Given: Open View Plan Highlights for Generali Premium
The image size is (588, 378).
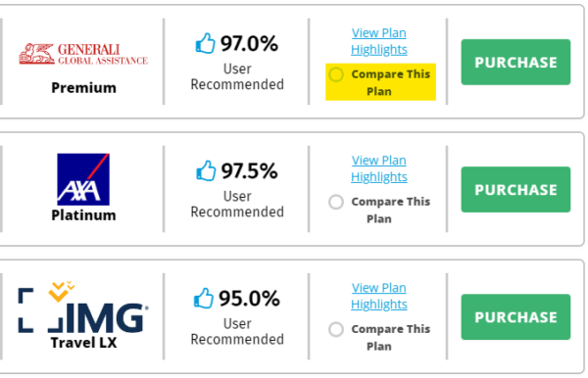Looking at the screenshot, I should coord(378,41).
